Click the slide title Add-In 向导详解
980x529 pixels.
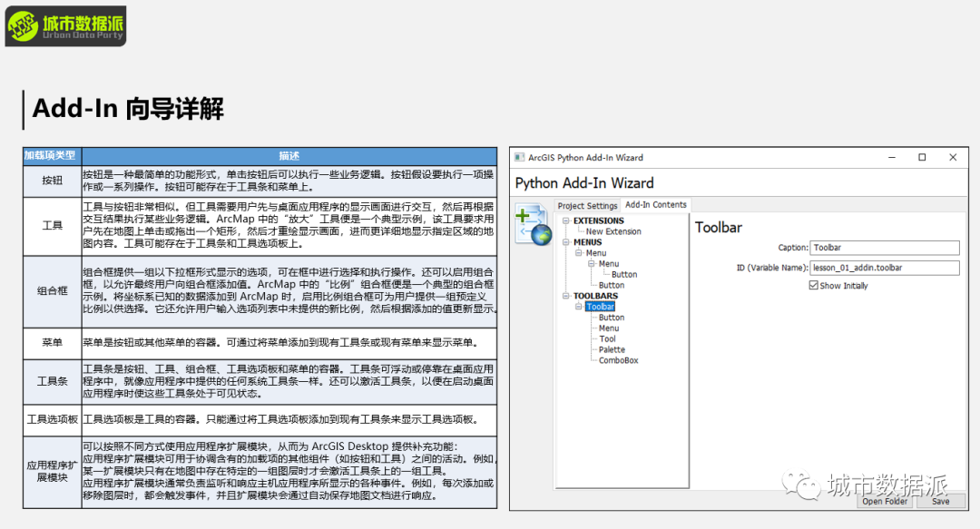tap(128, 108)
